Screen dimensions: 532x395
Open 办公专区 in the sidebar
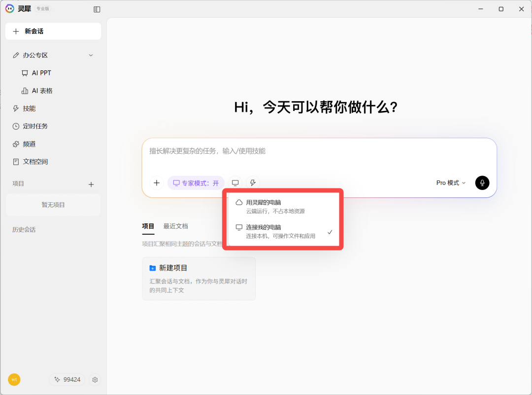(x=53, y=55)
